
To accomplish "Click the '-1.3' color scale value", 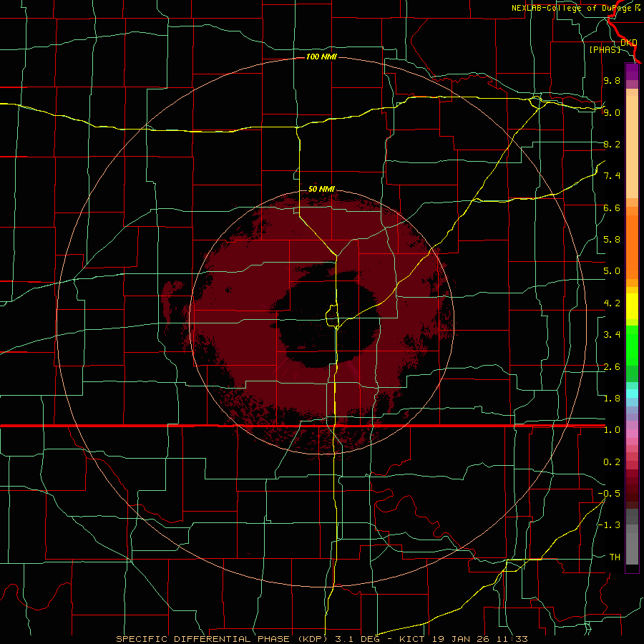I will pyautogui.click(x=609, y=525).
